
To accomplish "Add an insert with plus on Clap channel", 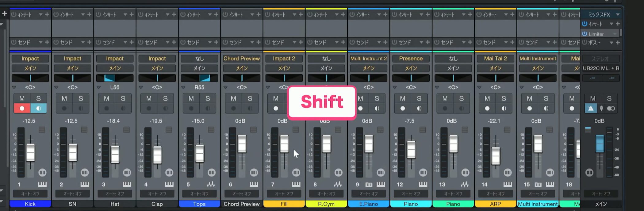I will point(174,14).
